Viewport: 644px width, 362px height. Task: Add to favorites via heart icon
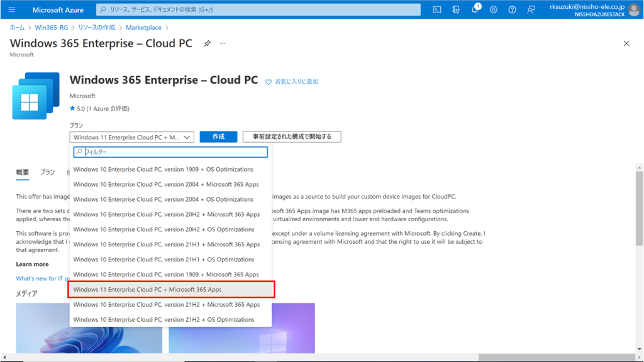268,82
